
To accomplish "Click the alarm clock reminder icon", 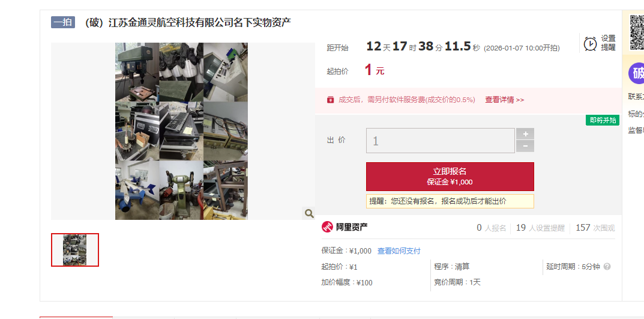I will [590, 43].
